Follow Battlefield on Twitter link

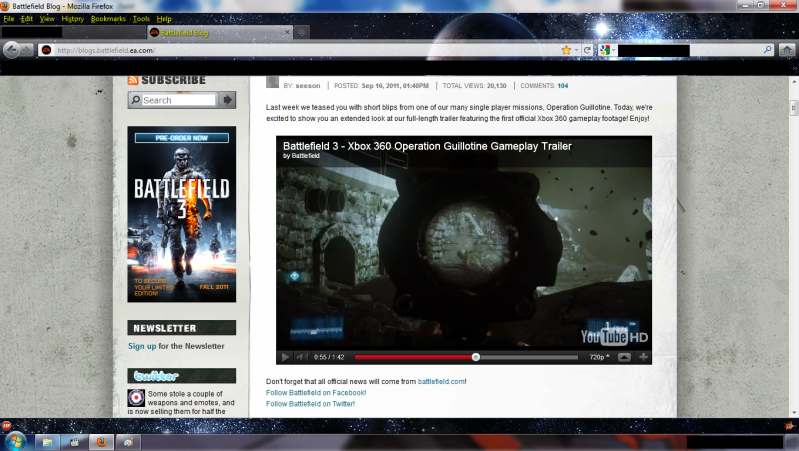coord(310,404)
